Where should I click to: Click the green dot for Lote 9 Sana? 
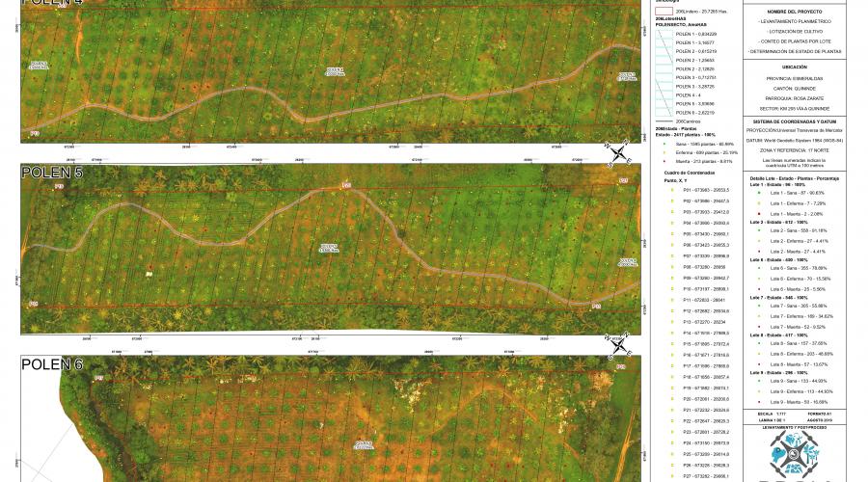[x=759, y=381]
